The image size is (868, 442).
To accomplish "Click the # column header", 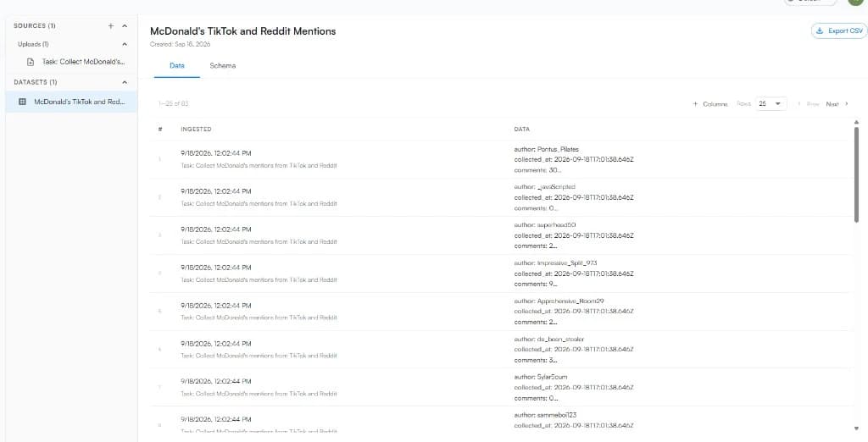I will (160, 129).
